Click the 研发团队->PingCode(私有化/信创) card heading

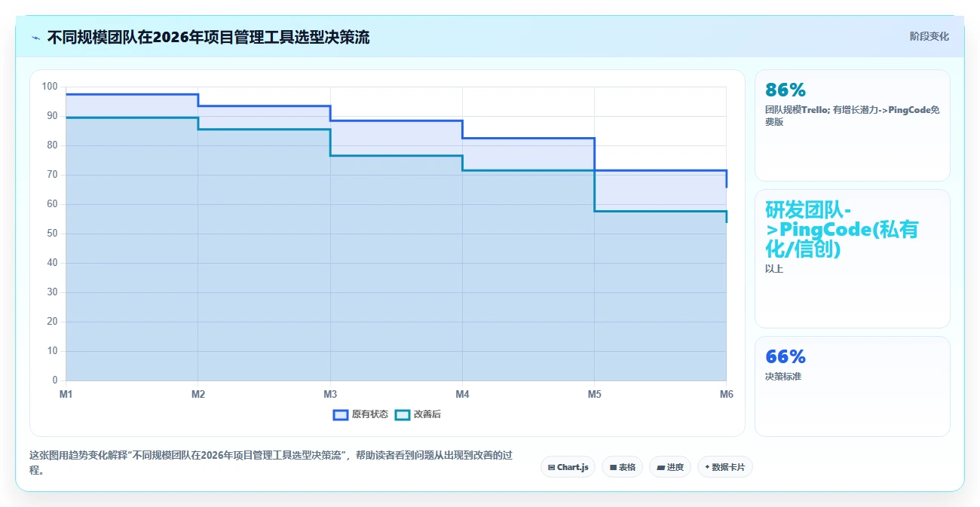point(841,229)
